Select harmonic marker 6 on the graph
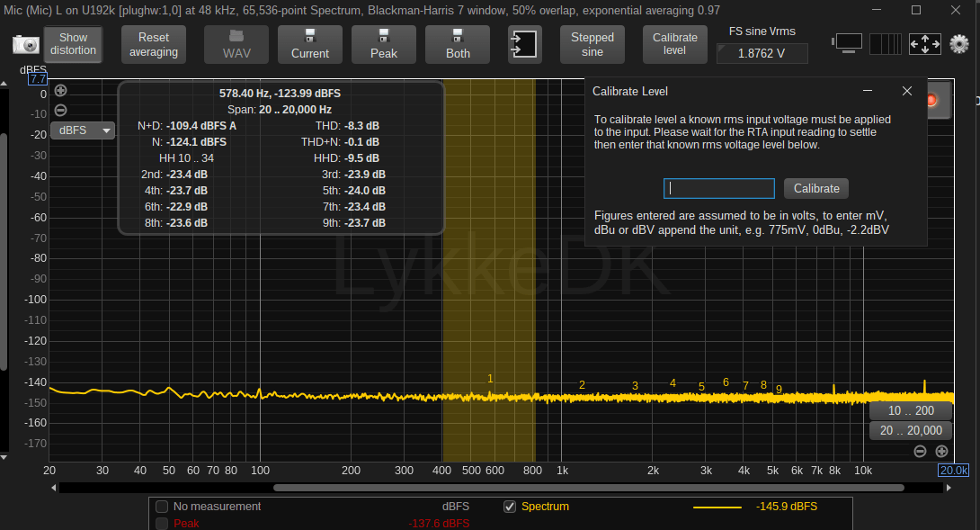This screenshot has height=530, width=980. click(x=726, y=382)
